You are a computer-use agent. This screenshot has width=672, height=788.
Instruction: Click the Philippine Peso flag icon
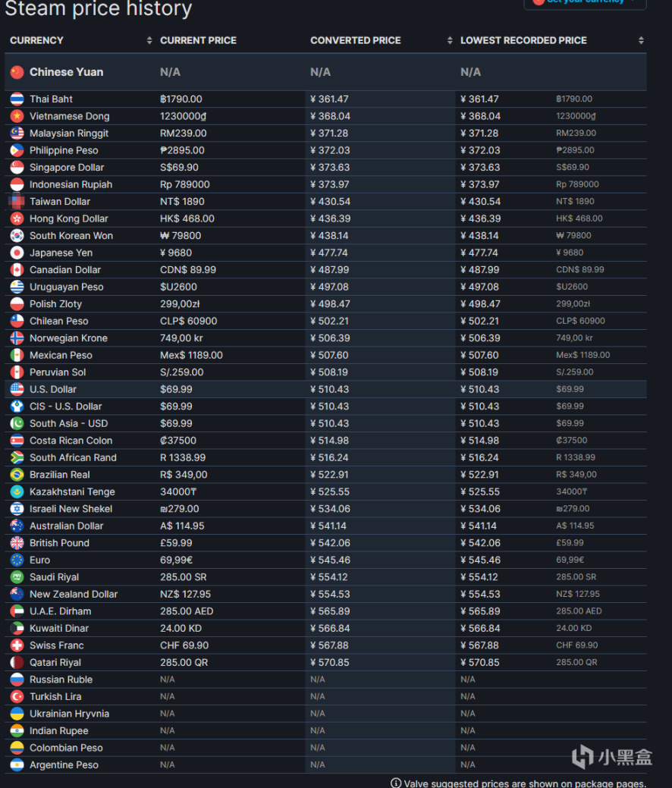click(17, 150)
